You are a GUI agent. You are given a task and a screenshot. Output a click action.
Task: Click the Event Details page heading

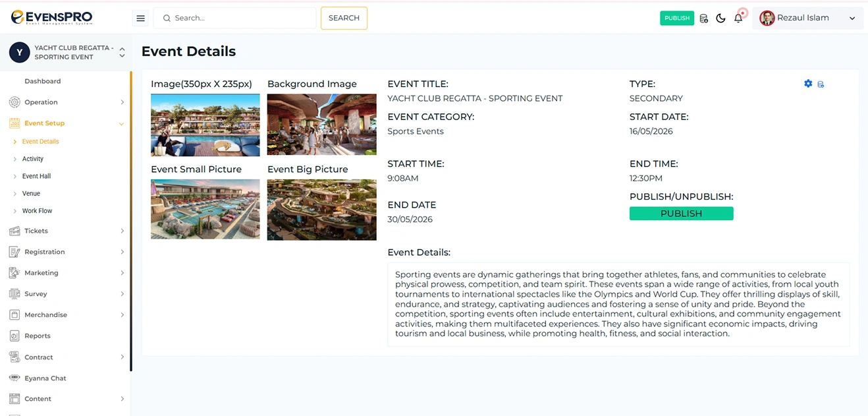tap(188, 51)
